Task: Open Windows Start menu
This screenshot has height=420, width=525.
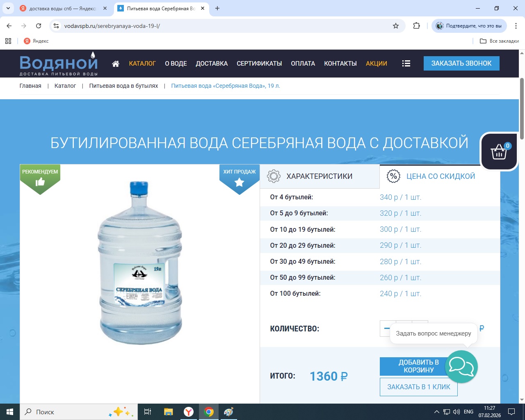Action: pos(10,412)
